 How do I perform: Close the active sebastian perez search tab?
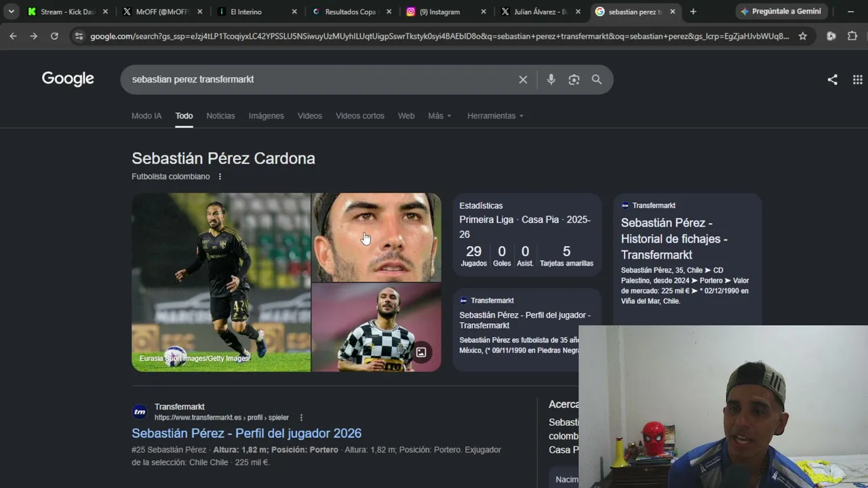click(x=672, y=12)
